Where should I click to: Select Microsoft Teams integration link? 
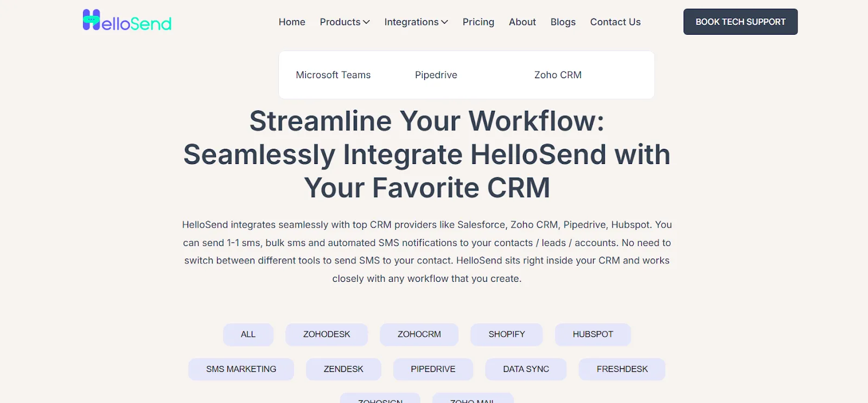333,75
